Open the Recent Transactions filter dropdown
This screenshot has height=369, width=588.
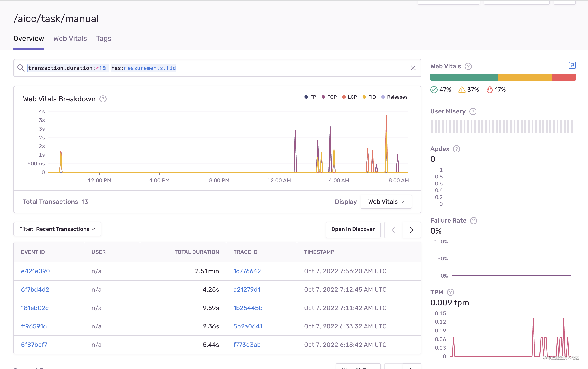[x=57, y=229]
